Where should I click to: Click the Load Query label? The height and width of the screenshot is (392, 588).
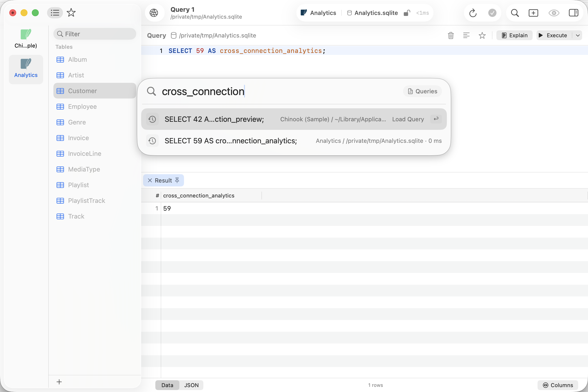(x=408, y=119)
